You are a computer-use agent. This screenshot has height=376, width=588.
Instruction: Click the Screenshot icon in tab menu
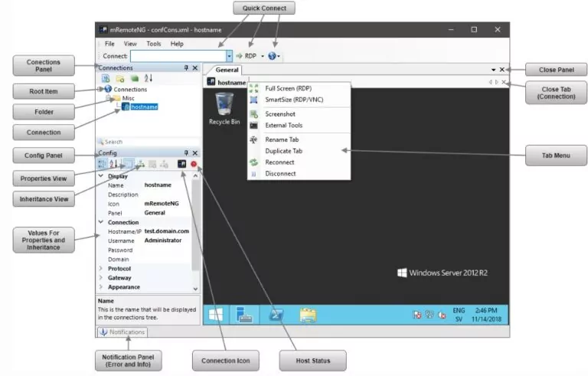[x=254, y=113]
